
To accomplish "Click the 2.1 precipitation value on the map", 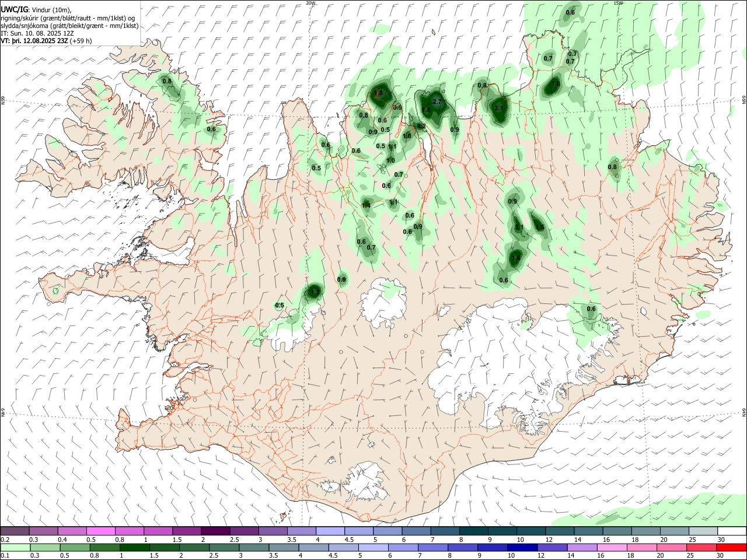I will 499,108.
